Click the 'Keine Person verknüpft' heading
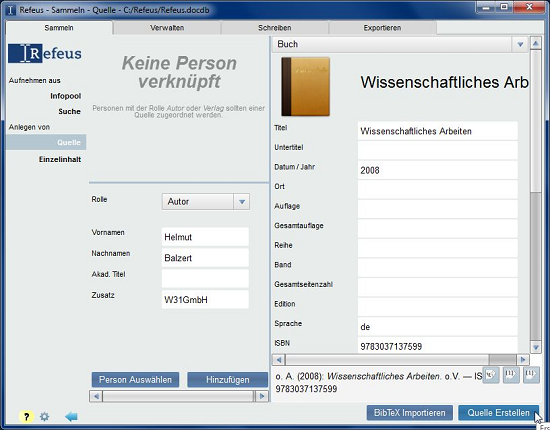 (x=179, y=72)
